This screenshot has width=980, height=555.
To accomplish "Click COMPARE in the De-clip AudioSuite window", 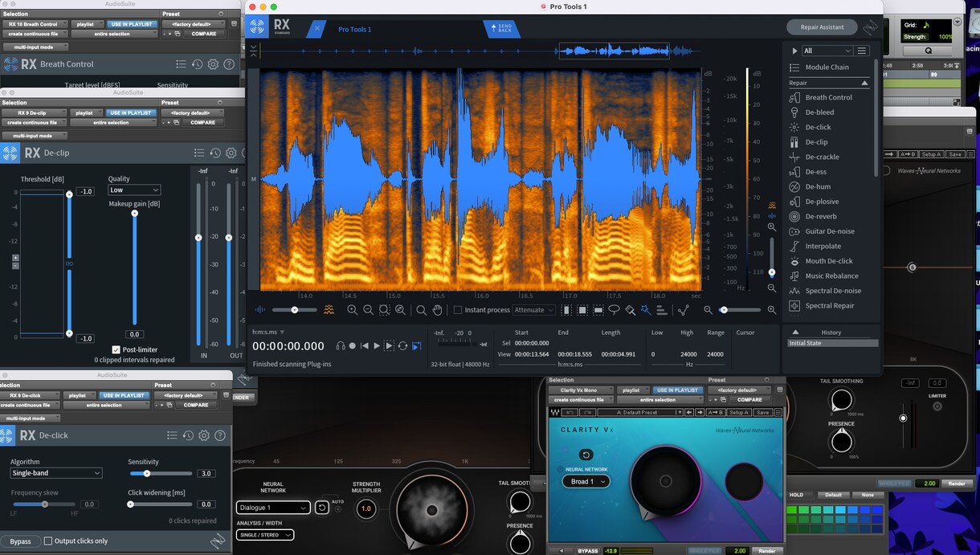I will (202, 123).
